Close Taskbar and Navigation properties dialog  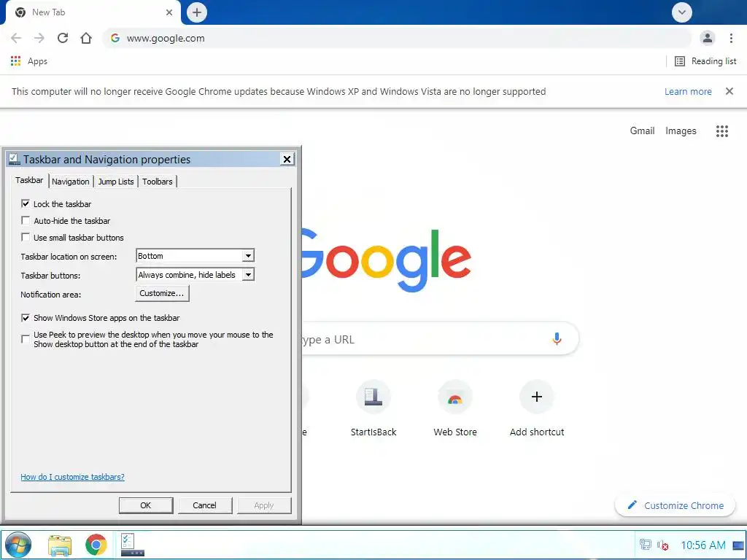pyautogui.click(x=287, y=159)
